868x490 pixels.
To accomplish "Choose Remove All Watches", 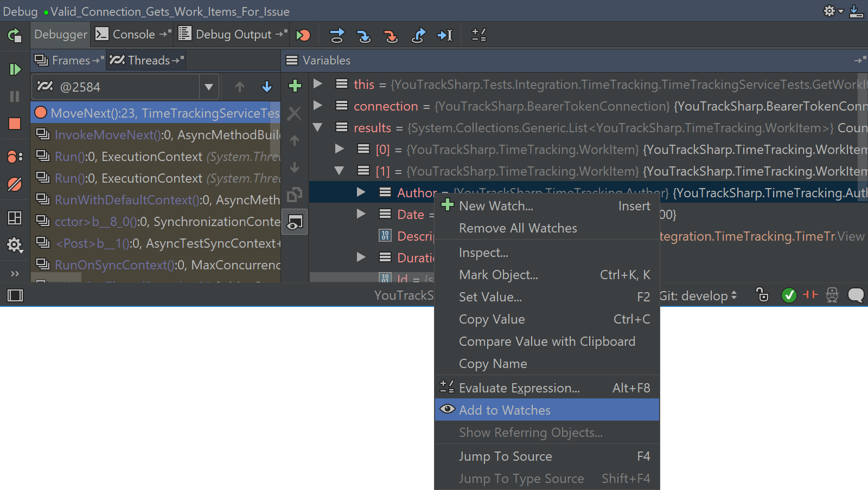I will pyautogui.click(x=547, y=228).
